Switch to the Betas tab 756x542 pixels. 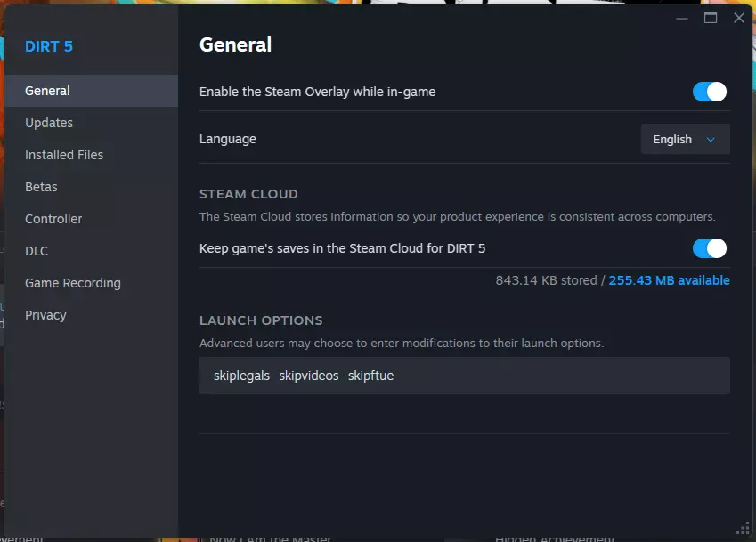[x=41, y=187]
